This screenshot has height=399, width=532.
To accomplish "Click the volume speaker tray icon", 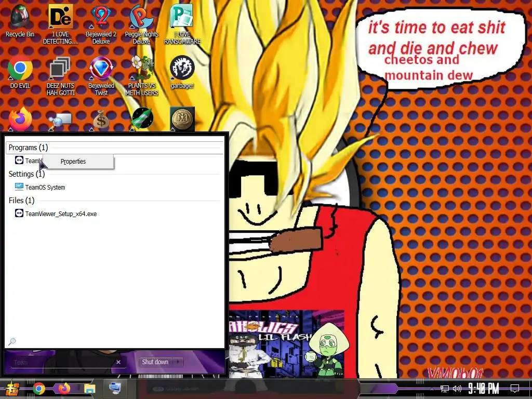I will point(457,389).
